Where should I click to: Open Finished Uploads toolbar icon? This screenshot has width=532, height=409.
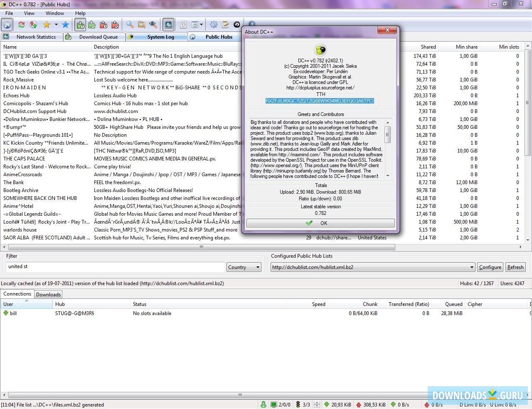pos(116,25)
